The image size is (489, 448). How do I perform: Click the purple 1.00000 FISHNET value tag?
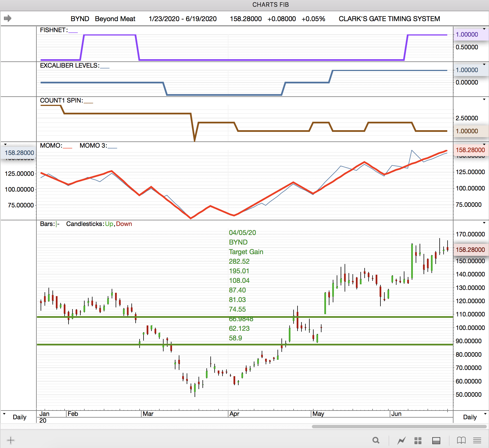470,35
